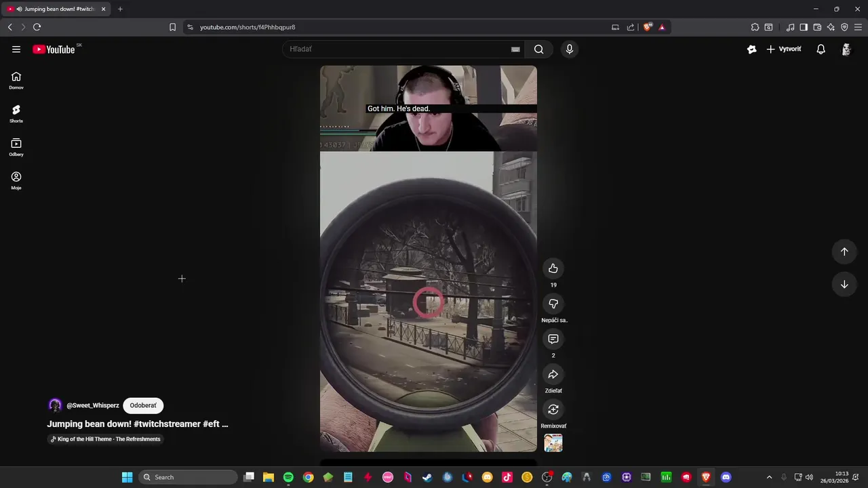
Task: Click the youtube.com address bar URL
Action: pos(248,27)
